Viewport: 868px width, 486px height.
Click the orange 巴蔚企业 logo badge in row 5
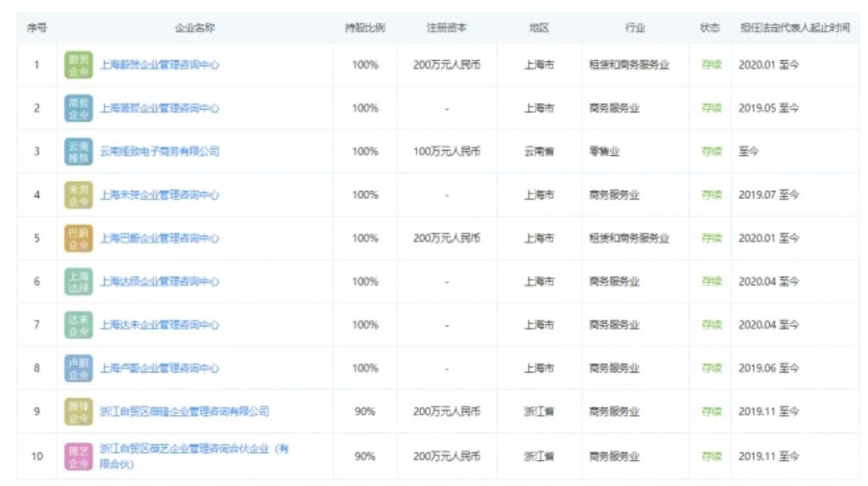click(x=78, y=239)
